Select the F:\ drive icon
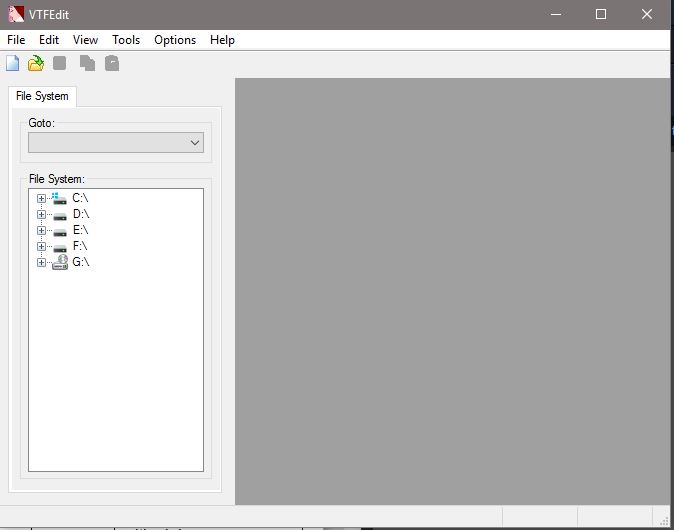 point(60,248)
